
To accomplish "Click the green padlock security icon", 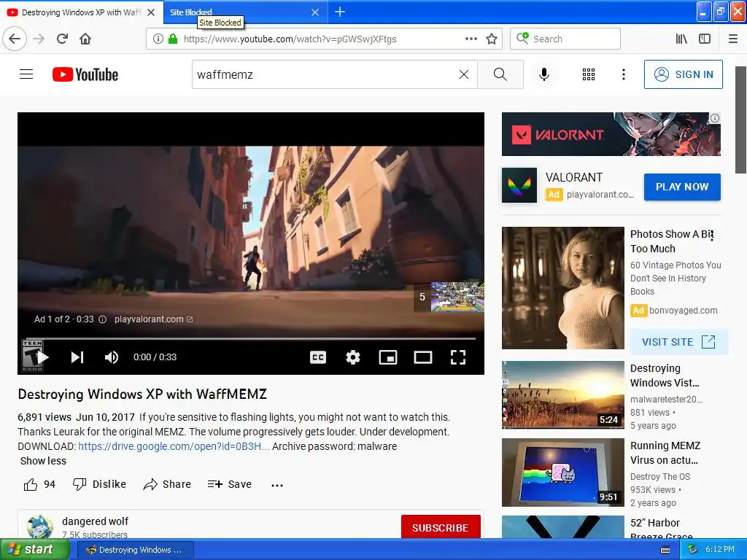I will (173, 39).
